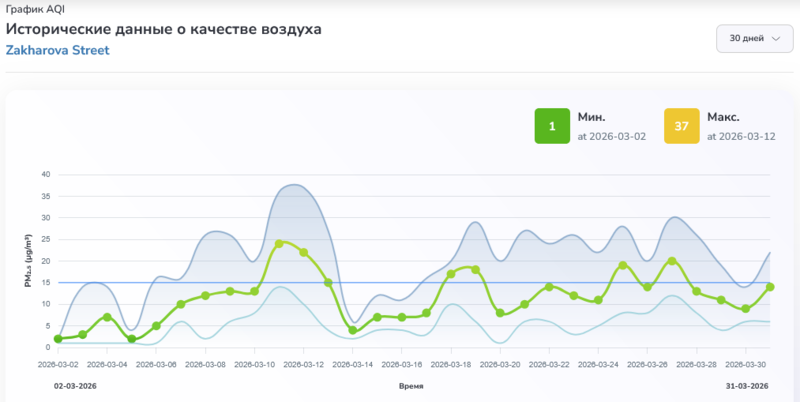The height and width of the screenshot is (402, 800).
Task: Click the green data point above 2026-03-04
Action: [107, 317]
